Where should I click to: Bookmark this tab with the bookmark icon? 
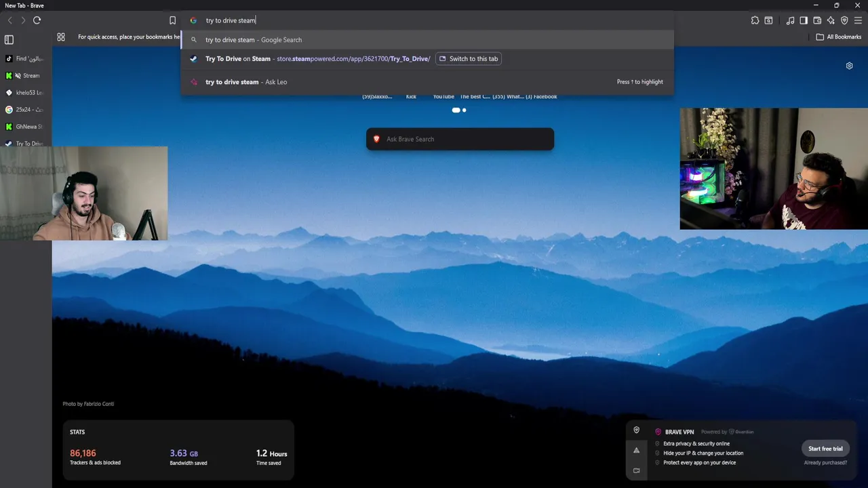pos(172,20)
